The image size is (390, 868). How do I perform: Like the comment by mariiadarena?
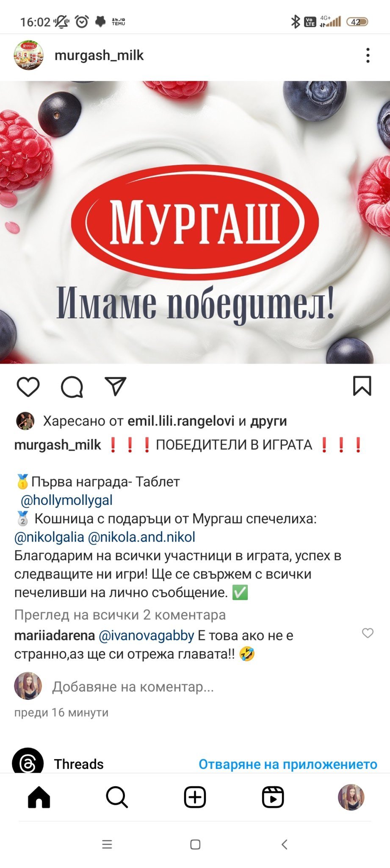tap(368, 633)
